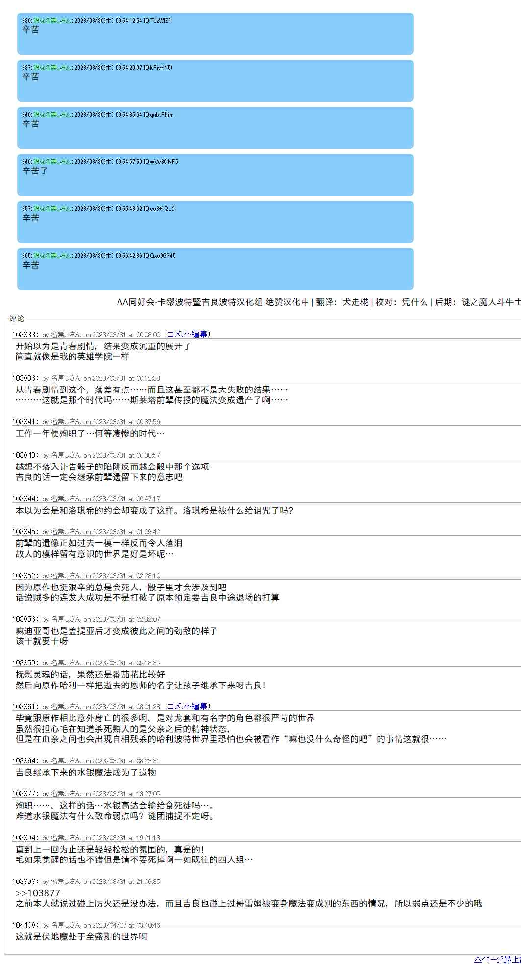Click the AA同好会 translation credits line
The height and width of the screenshot is (980, 521).
[318, 302]
